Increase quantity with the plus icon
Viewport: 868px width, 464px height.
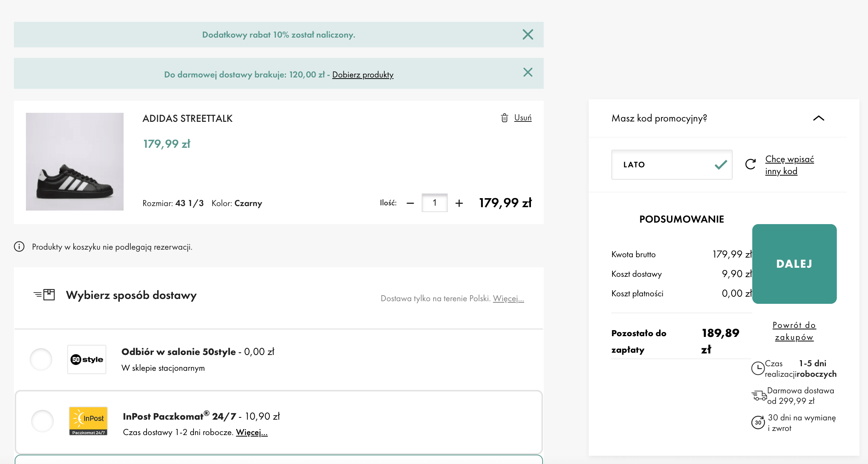pyautogui.click(x=459, y=203)
